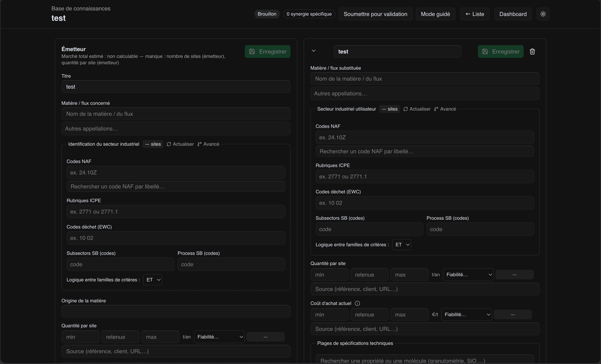The height and width of the screenshot is (364, 601).
Task: Click Émetteur Subsectors SB code field
Action: click(x=121, y=264)
